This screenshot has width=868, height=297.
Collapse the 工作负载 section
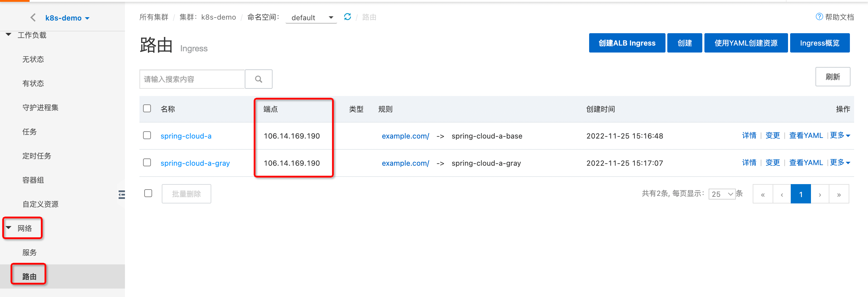point(9,35)
